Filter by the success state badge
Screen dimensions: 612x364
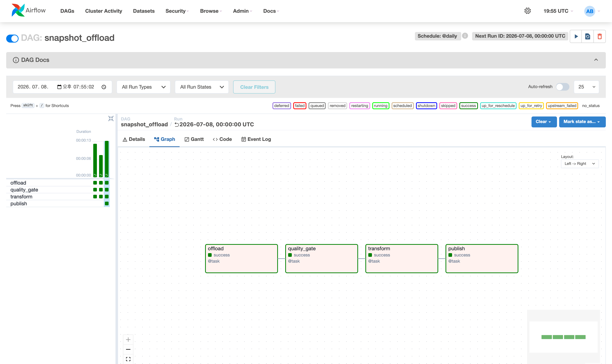pos(468,106)
